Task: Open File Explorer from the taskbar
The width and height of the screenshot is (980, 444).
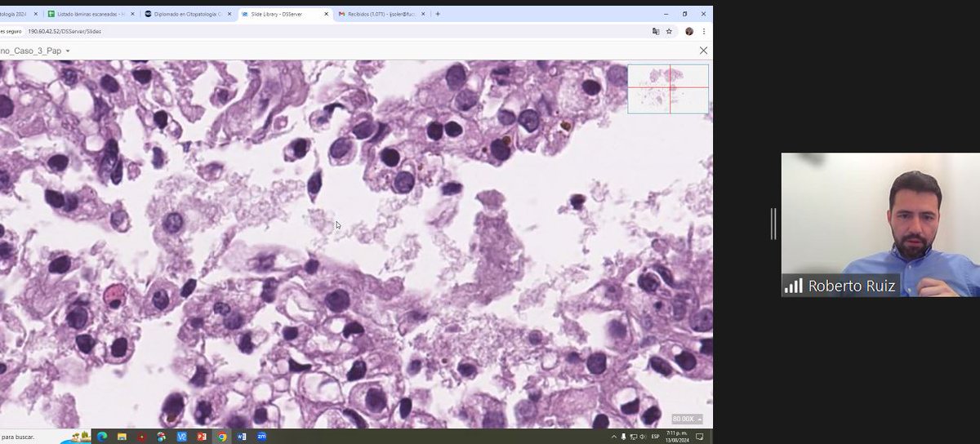Action: (122, 437)
